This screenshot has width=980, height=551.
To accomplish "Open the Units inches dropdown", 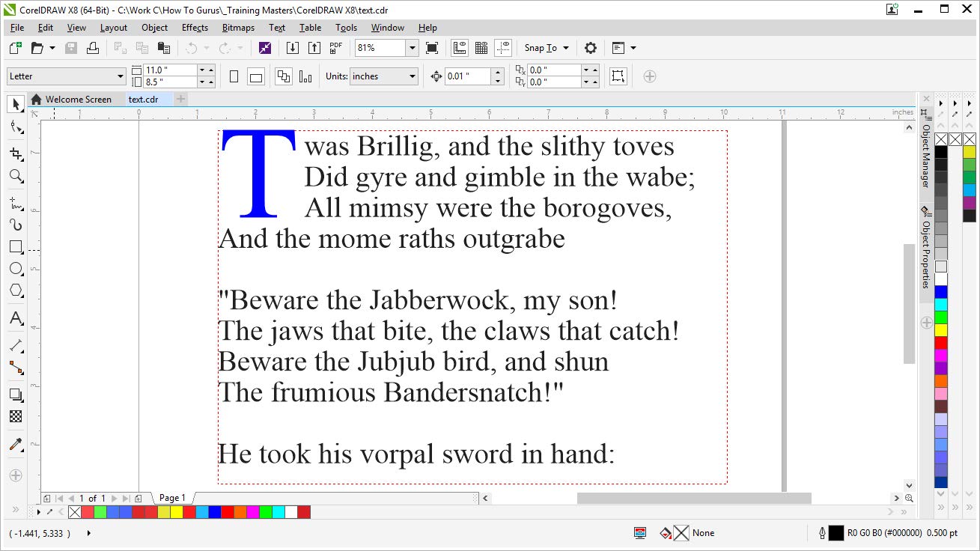I will pyautogui.click(x=413, y=76).
